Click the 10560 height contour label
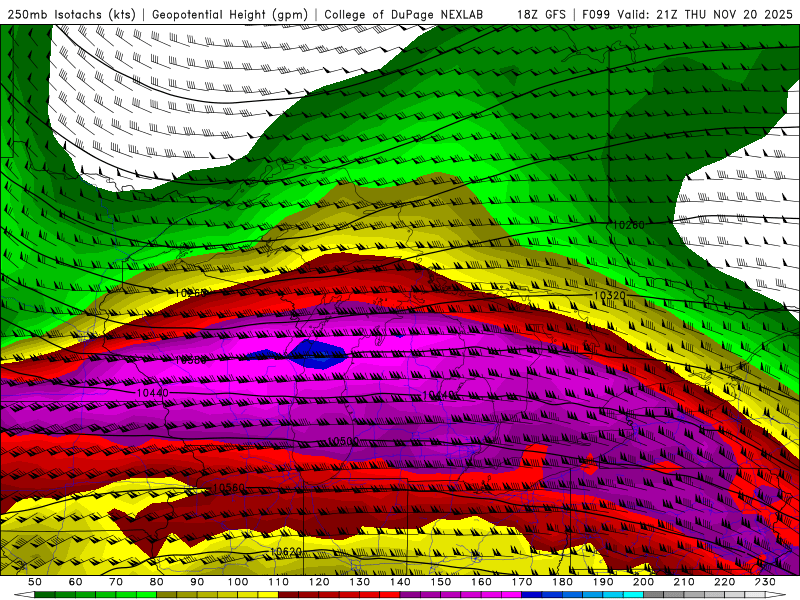The width and height of the screenshot is (800, 600). [229, 488]
